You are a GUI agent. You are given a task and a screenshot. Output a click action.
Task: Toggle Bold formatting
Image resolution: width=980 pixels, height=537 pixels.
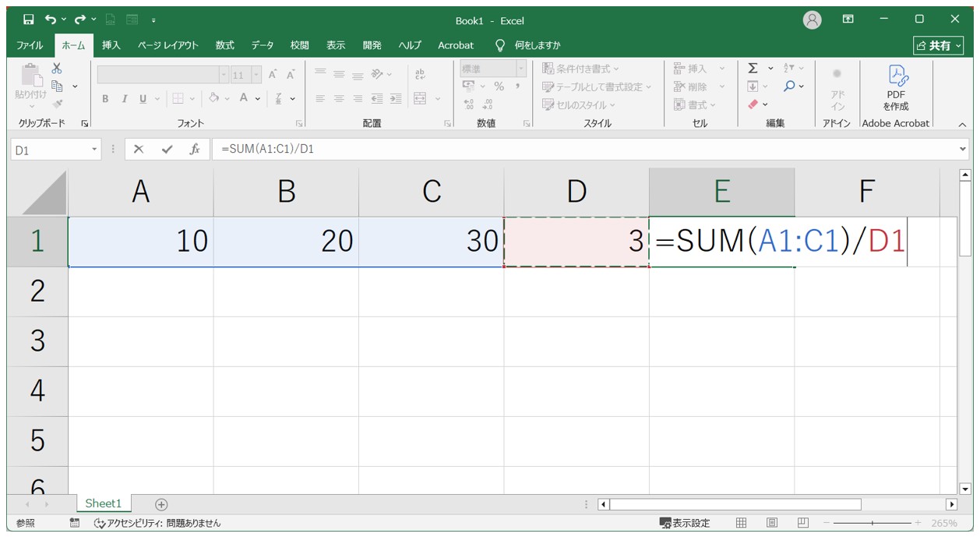(x=105, y=98)
